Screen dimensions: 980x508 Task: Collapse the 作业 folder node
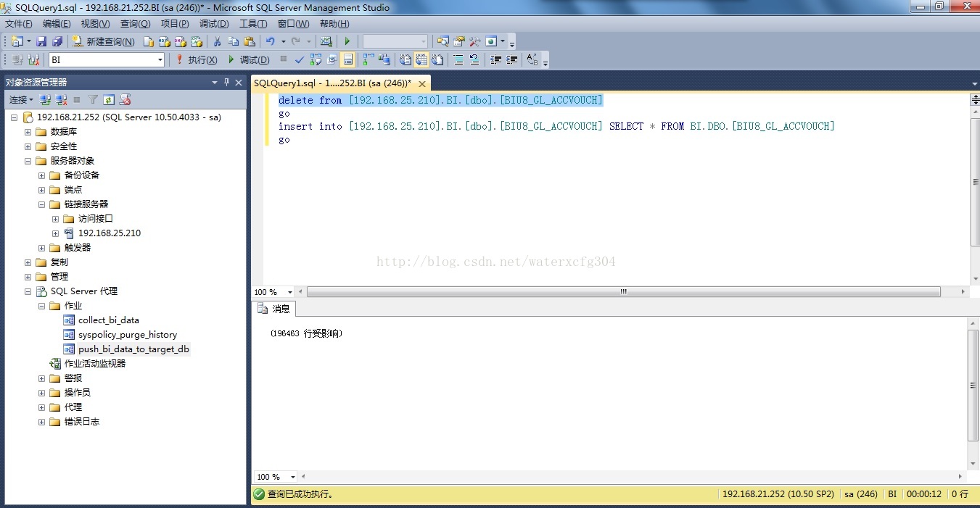[42, 306]
